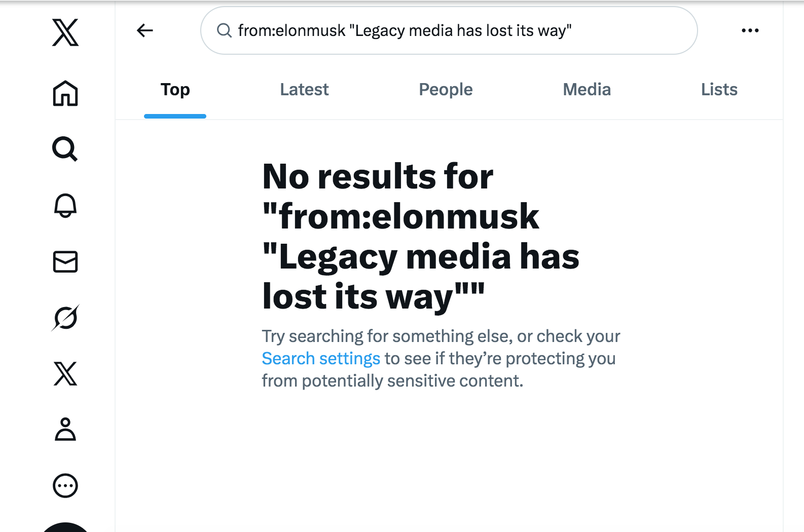Open Explore from the sidebar magnifier icon
This screenshot has height=532, width=804.
point(65,149)
